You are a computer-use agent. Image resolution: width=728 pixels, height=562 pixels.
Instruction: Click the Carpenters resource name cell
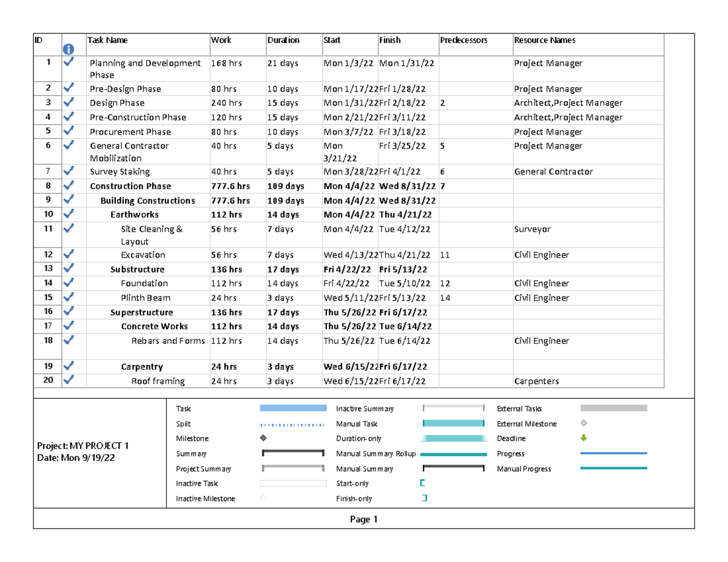pos(536,381)
